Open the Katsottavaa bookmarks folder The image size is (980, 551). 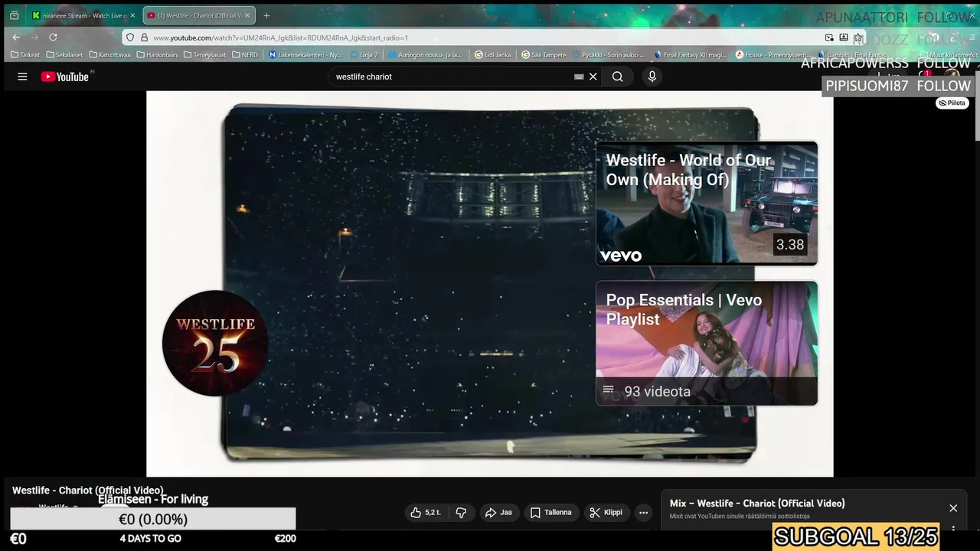click(x=109, y=55)
